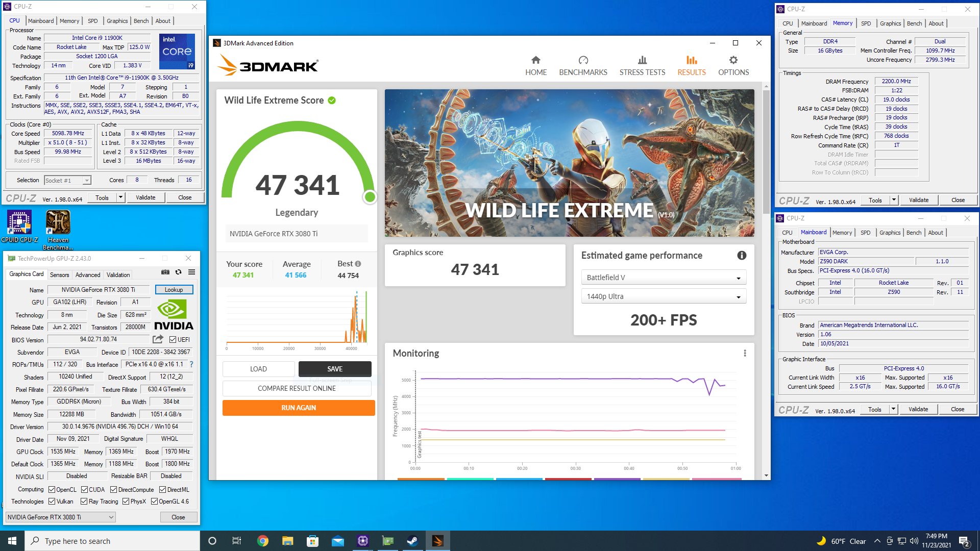Open Task View on taskbar

237,541
